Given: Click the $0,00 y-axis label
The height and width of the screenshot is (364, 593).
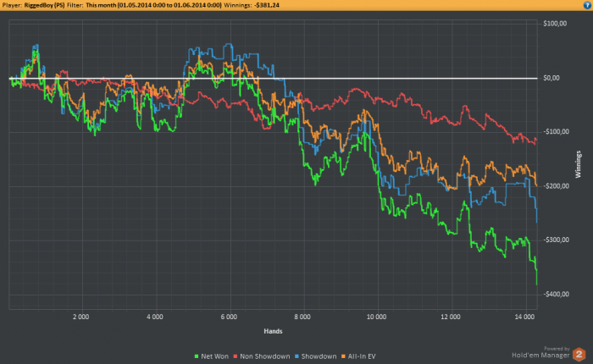Looking at the screenshot, I should [551, 78].
